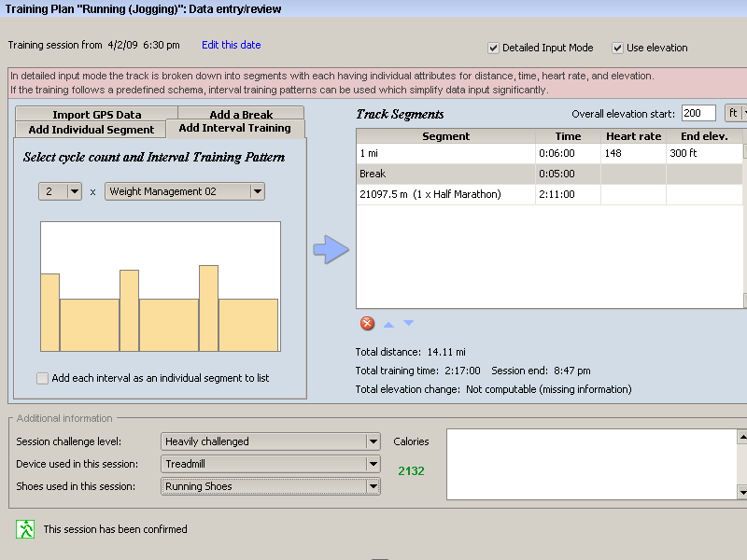Uncheck the Use elevation checkbox

(x=618, y=48)
